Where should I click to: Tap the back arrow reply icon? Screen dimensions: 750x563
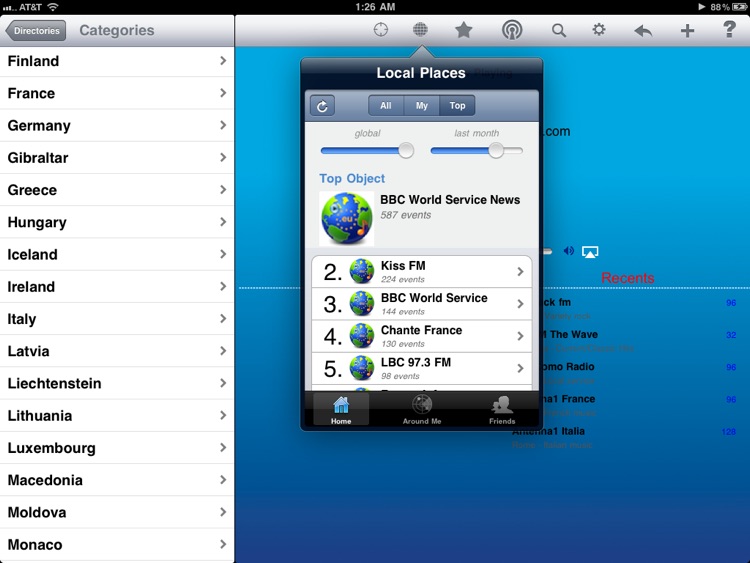(x=643, y=31)
